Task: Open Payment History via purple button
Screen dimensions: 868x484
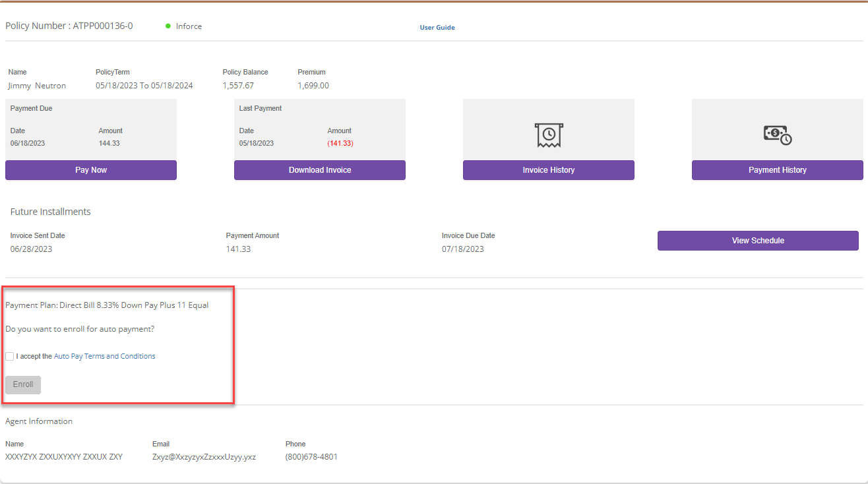Action: pos(777,170)
